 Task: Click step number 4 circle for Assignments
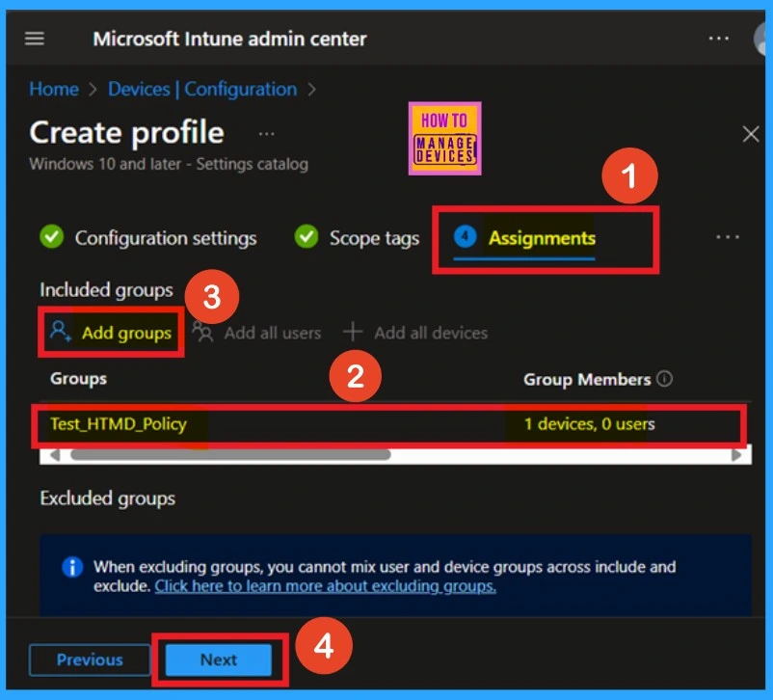465,236
